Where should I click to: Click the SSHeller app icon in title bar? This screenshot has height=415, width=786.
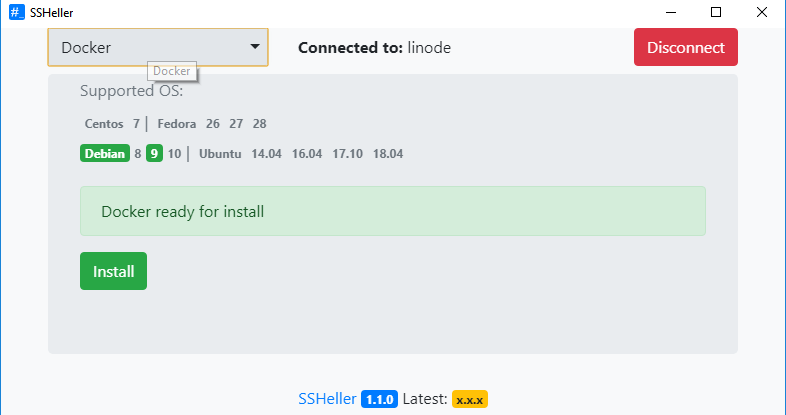coord(16,12)
